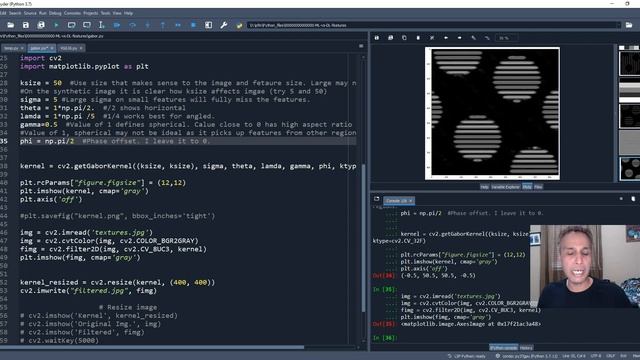640x360 pixels.
Task: Switch to the Files pane tab
Action: pyautogui.click(x=538, y=187)
